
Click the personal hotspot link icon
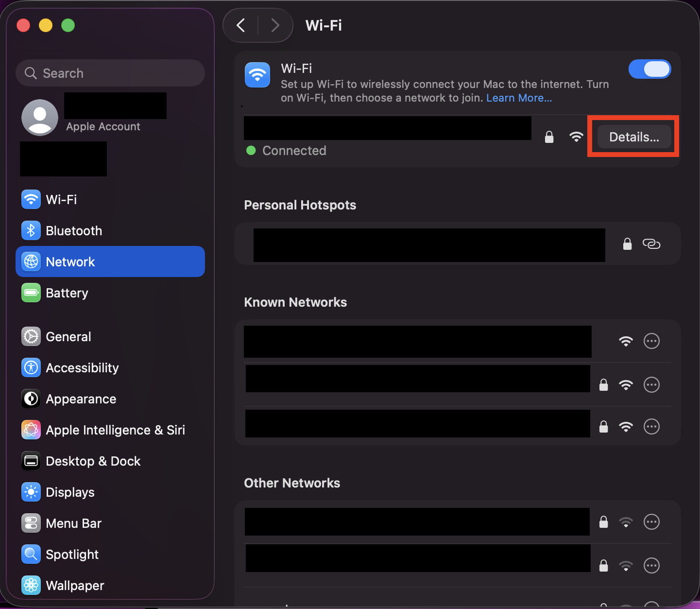(651, 244)
